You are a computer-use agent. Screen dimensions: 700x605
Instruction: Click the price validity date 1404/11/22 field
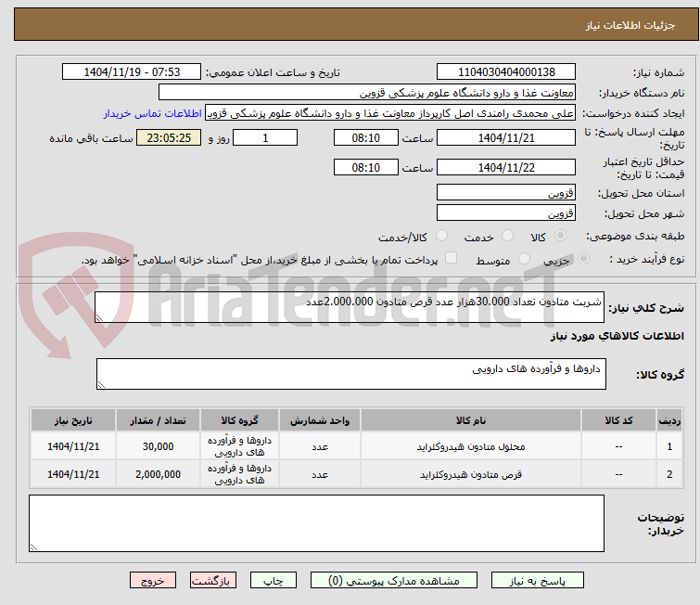coord(506,167)
